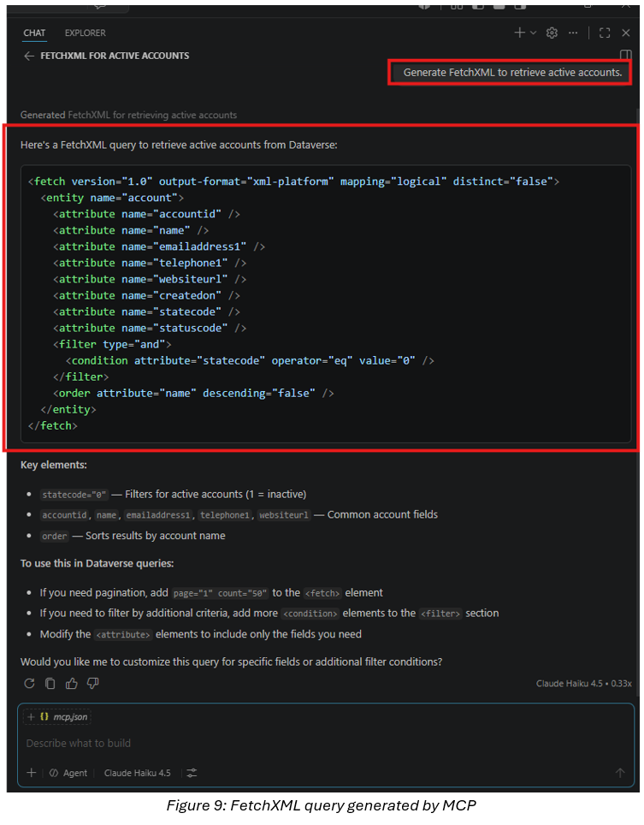Click the filter type="and" code line
The height and width of the screenshot is (825, 644).
[112, 345]
